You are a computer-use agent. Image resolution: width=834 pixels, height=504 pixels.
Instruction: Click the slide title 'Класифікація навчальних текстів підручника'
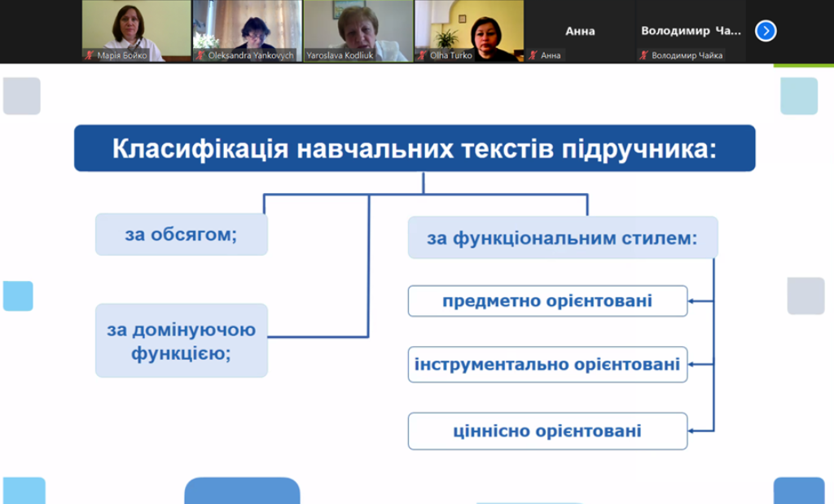coord(414,148)
